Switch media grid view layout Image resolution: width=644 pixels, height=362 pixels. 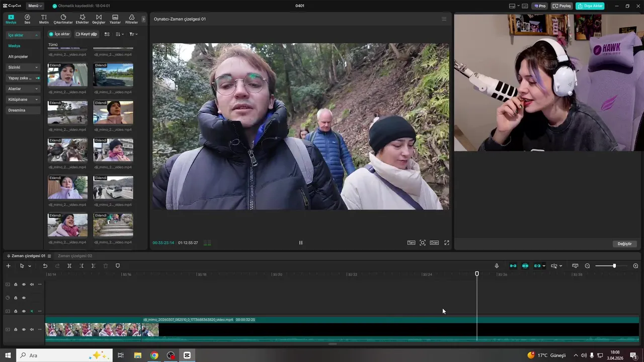click(107, 34)
